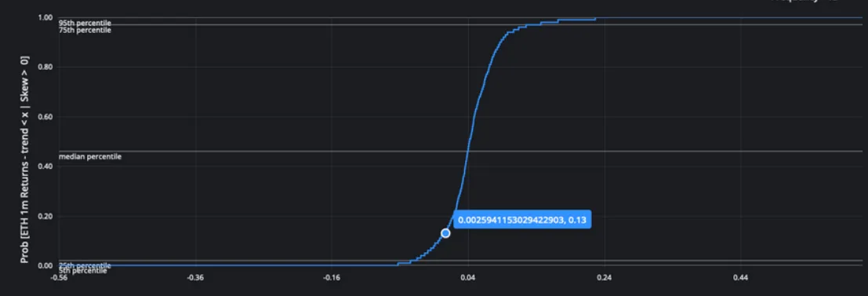
Task: Click the y-axis tick value 0.20
Action: point(45,217)
